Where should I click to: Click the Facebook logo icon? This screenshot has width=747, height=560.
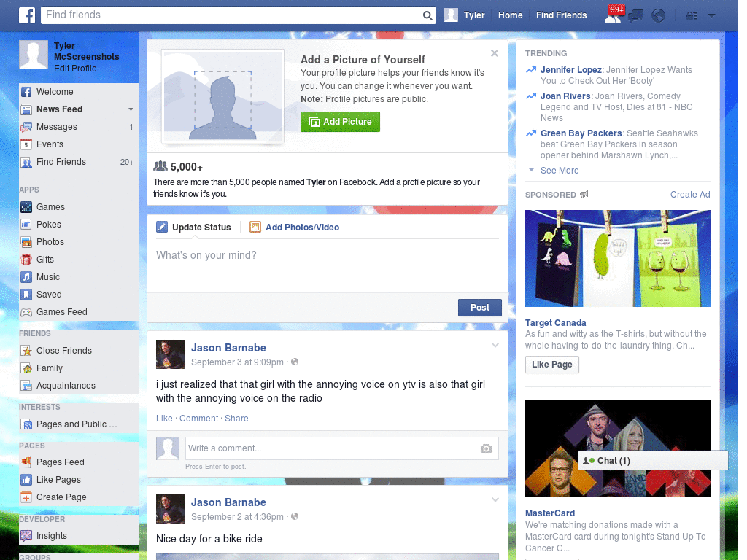click(27, 15)
